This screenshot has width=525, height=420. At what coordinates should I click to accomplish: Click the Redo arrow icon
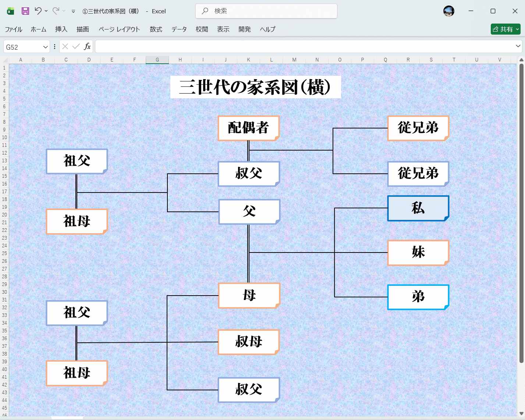[x=56, y=11]
